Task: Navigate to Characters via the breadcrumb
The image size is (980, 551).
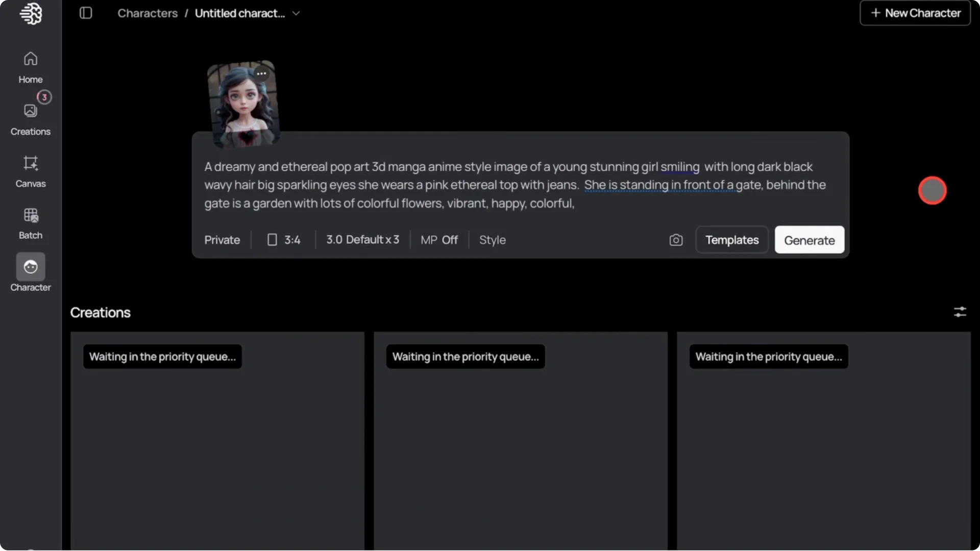Action: pos(147,13)
